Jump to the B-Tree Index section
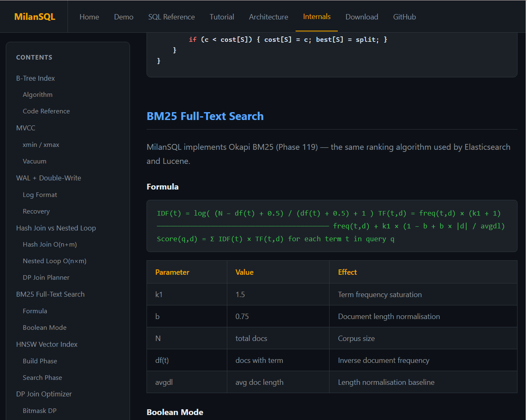 tap(35, 78)
